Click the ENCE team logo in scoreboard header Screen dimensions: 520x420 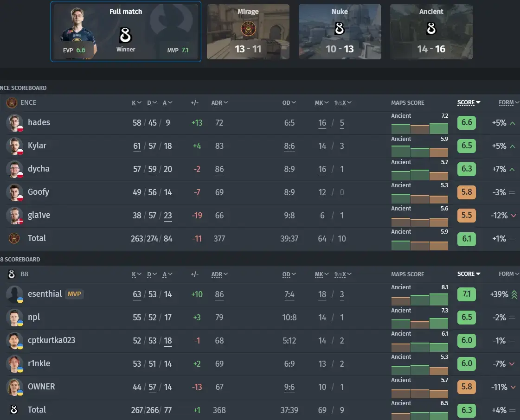coord(12,103)
